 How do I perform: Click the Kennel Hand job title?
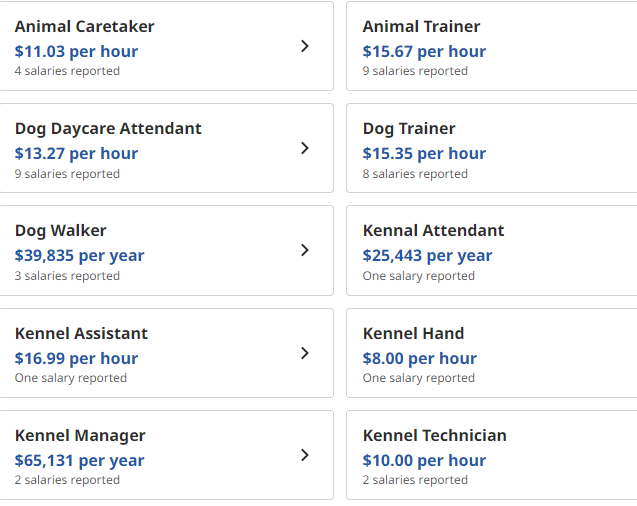pos(413,334)
